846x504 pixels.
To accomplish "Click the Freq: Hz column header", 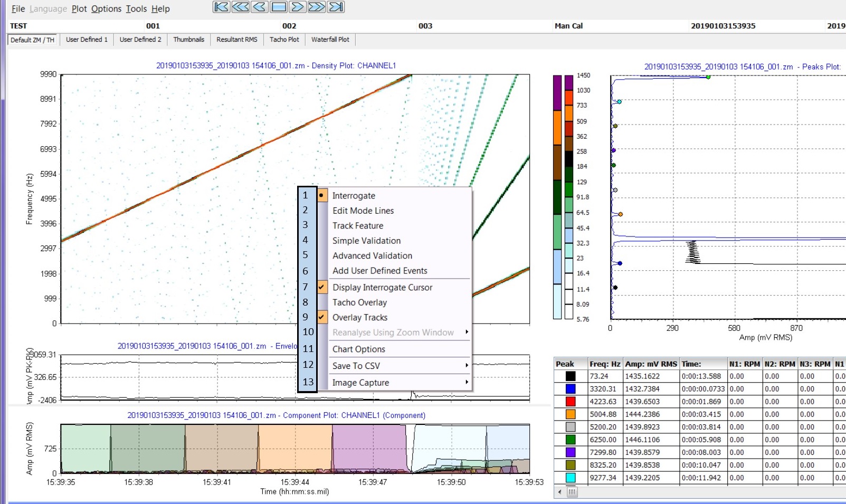I will click(x=604, y=364).
